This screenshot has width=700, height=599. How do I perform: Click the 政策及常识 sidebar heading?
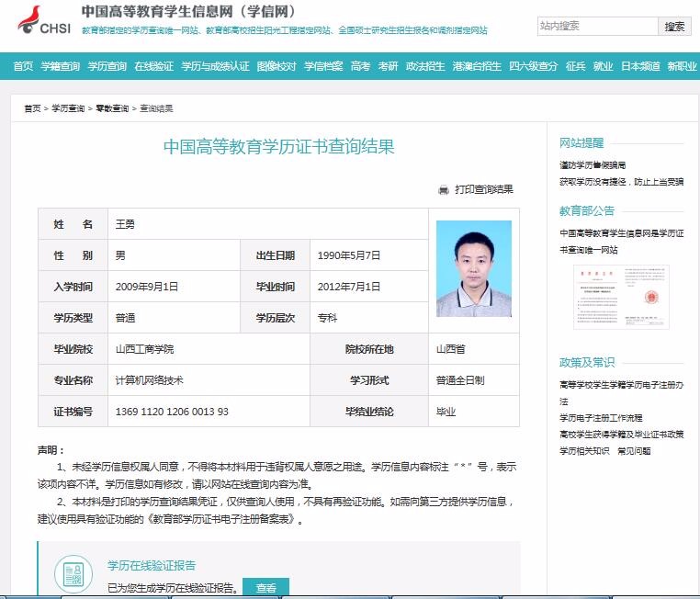[x=587, y=363]
